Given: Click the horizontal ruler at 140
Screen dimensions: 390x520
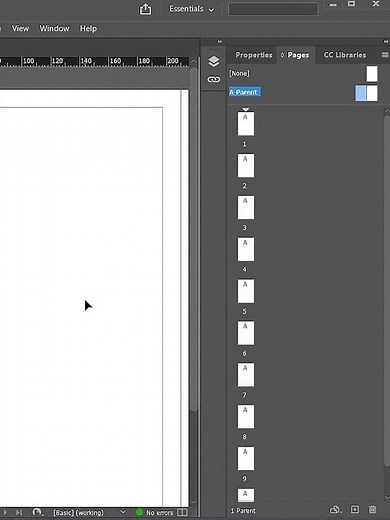Looking at the screenshot, I should pos(86,61).
